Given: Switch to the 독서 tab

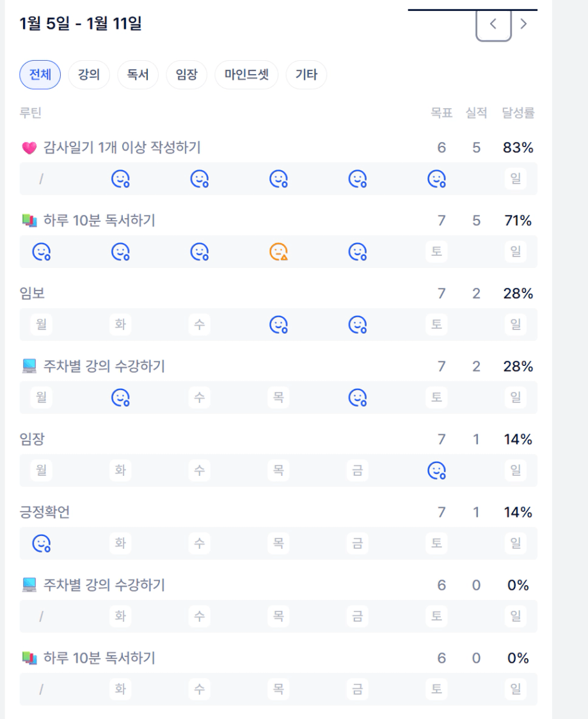Looking at the screenshot, I should 138,75.
